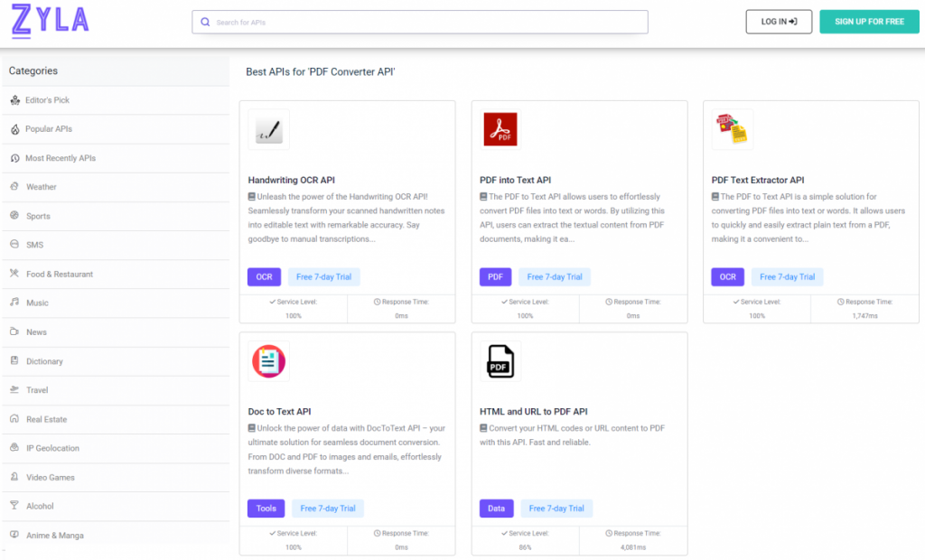Viewport: 925px width, 560px height.
Task: Click the Food & Restaurant utensils icon
Action: pyautogui.click(x=14, y=273)
